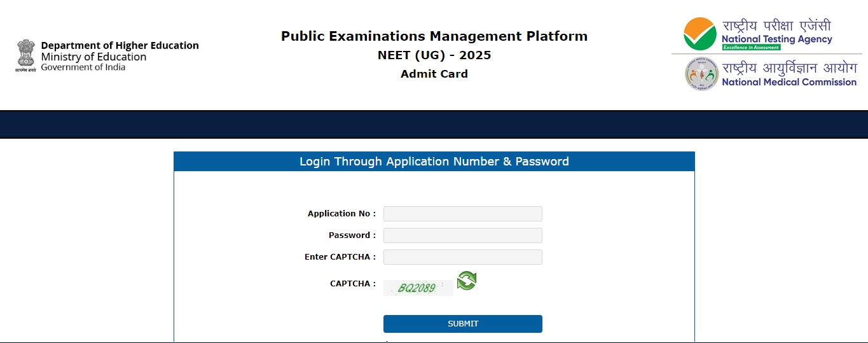Select the 'NEET (UG) - 2025' heading
The height and width of the screenshot is (343, 868).
point(434,55)
